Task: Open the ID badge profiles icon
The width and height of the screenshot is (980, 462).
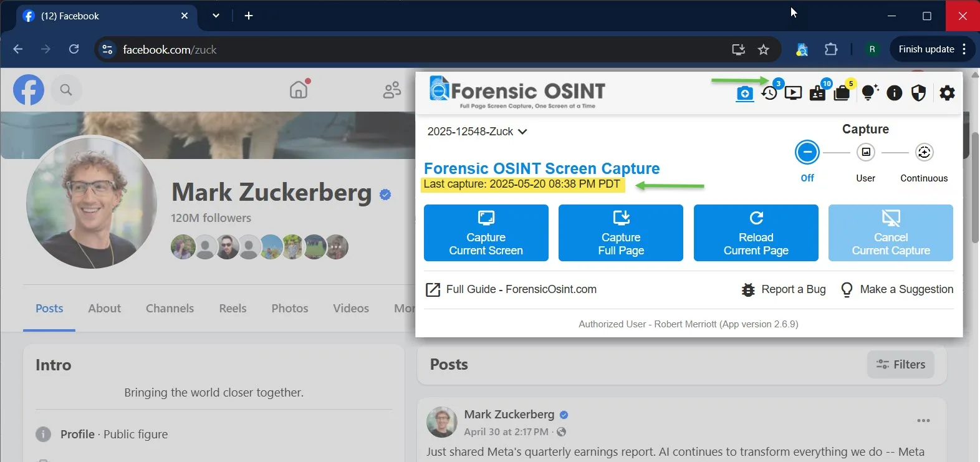Action: [x=817, y=94]
